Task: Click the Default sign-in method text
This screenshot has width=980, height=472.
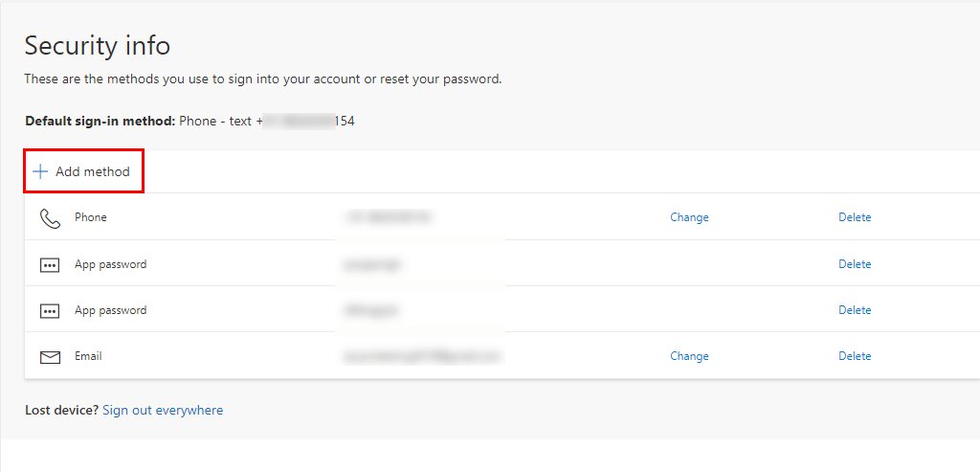Action: 100,122
